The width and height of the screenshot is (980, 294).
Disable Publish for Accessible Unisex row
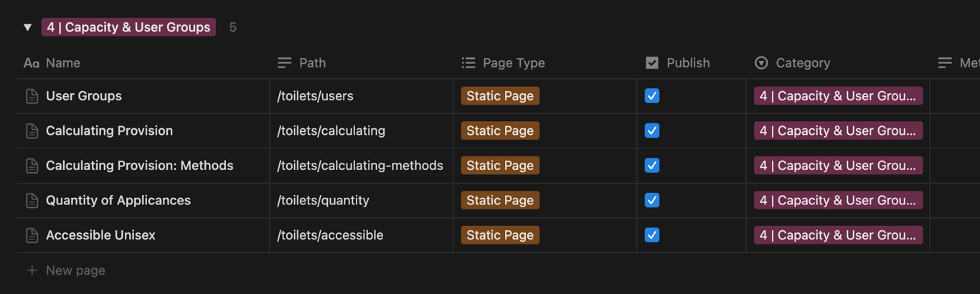[x=651, y=235]
